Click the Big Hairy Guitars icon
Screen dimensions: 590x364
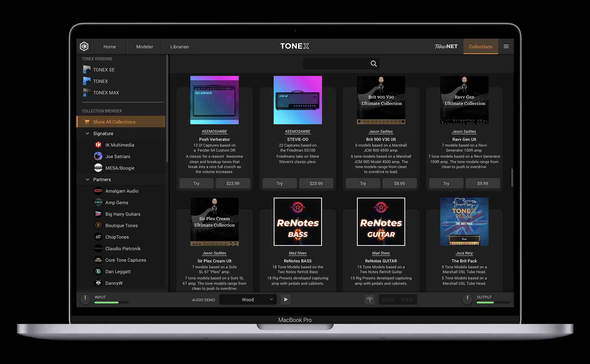98,214
